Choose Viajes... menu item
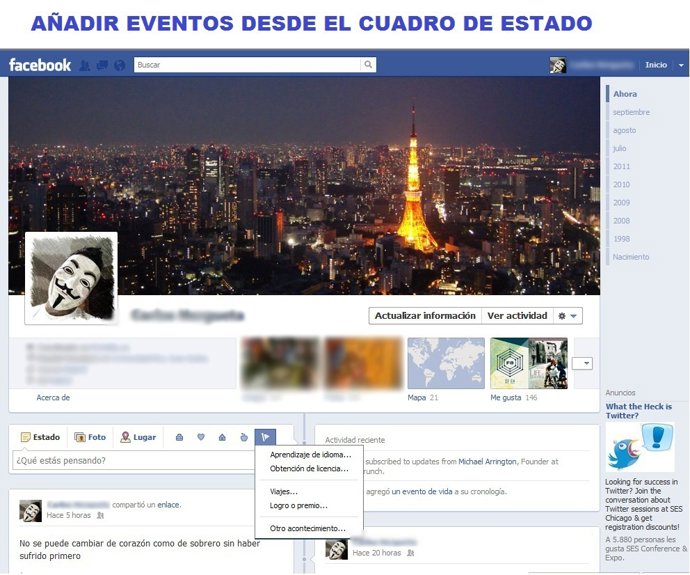Image resolution: width=690 pixels, height=575 pixels. coord(284,491)
